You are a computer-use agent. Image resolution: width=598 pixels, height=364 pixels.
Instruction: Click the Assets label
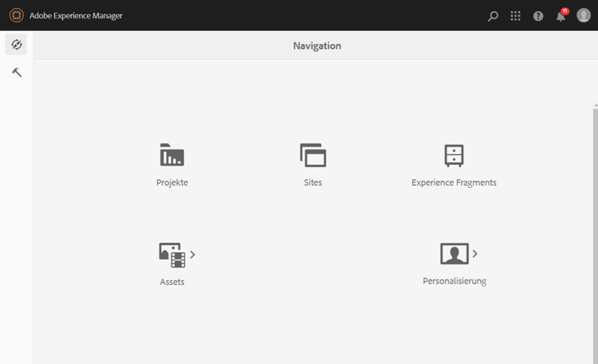click(172, 282)
